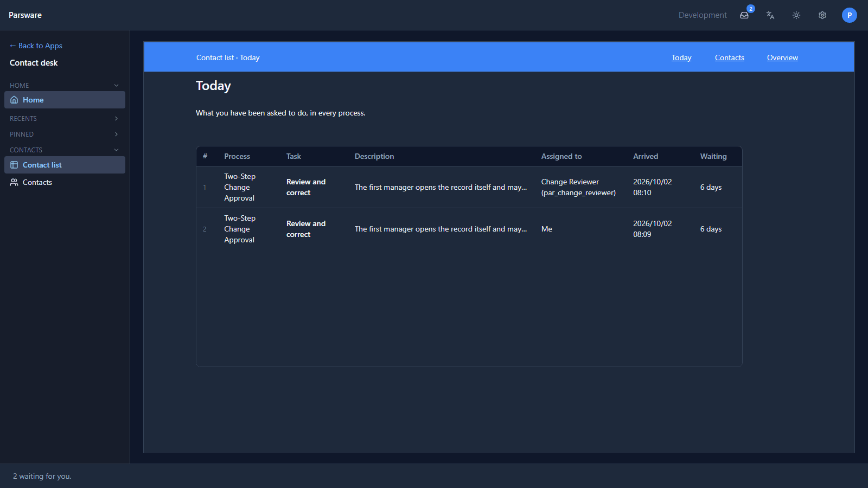Click the Contact desk app title

tap(34, 63)
